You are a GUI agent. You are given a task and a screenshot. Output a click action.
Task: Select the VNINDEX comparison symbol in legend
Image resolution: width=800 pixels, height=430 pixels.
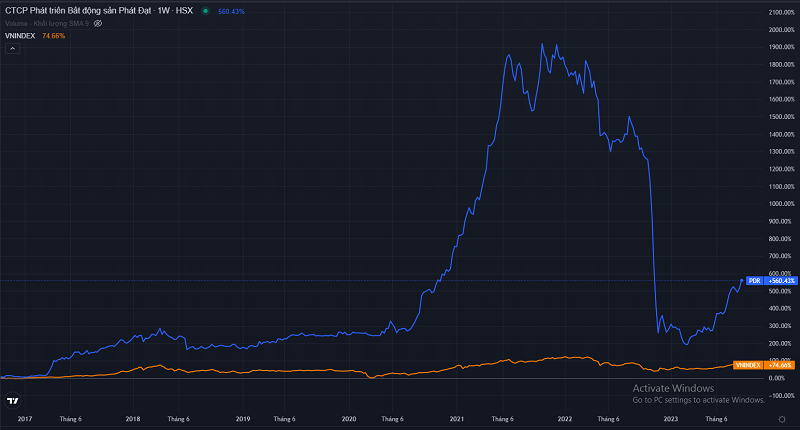[x=21, y=35]
